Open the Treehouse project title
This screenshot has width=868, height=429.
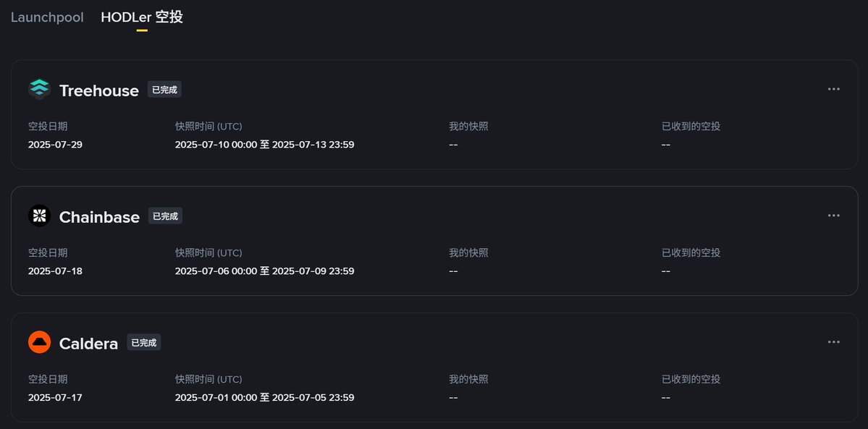click(99, 90)
